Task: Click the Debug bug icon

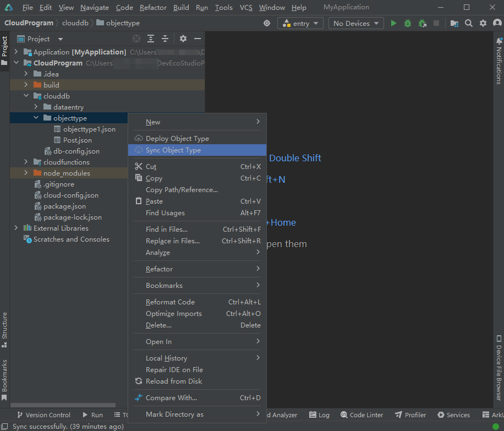Action: point(408,23)
